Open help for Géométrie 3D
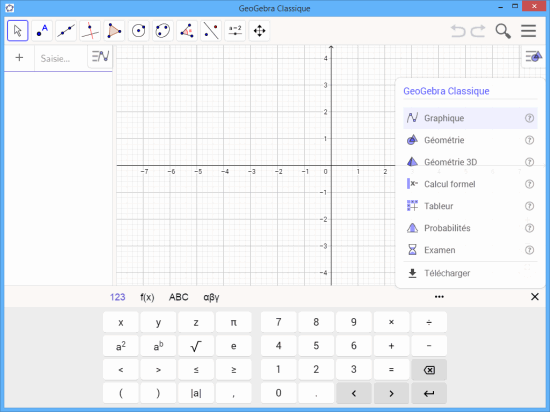The image size is (550, 412). coord(529,162)
